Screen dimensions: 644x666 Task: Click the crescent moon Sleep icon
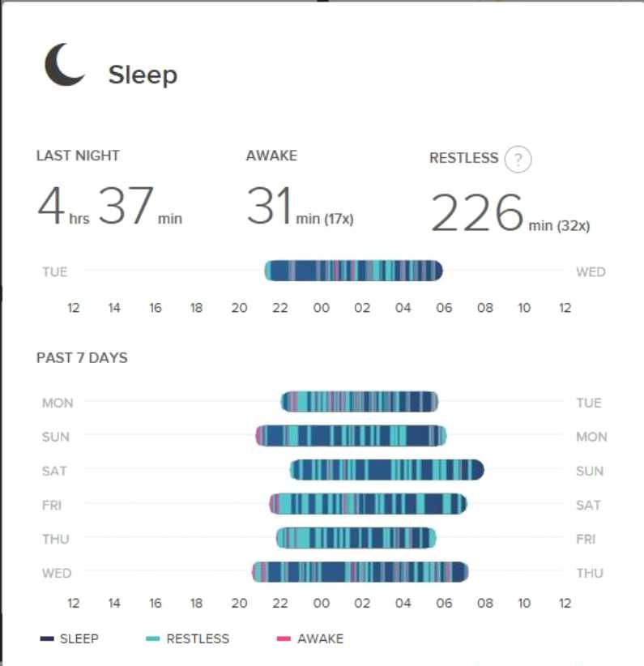pos(65,66)
